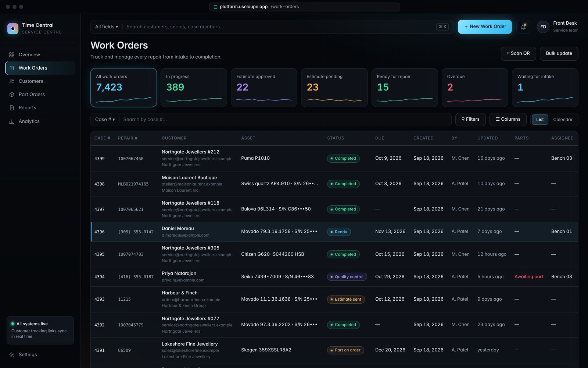Screen dimensions: 588x368
Task: Click the Awaiting part label
Action: tap(529, 277)
